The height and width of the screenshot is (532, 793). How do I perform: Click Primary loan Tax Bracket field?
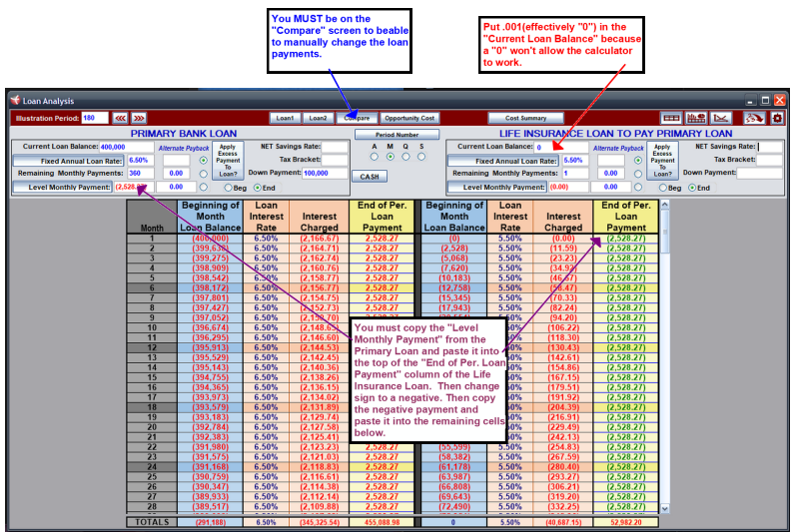335,160
